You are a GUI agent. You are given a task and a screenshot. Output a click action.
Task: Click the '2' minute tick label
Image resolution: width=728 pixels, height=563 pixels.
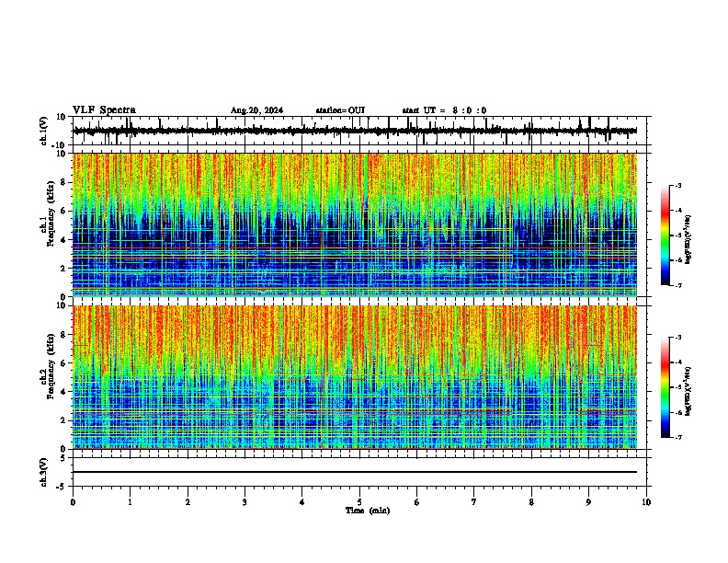click(x=188, y=502)
